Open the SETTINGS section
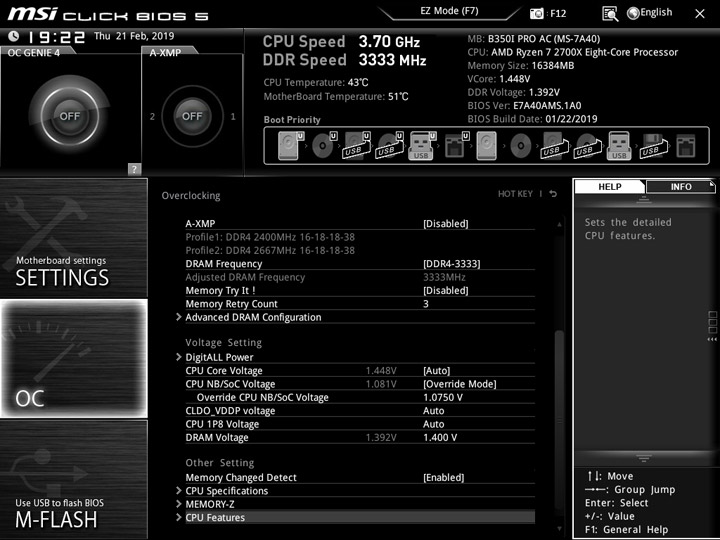 point(74,238)
